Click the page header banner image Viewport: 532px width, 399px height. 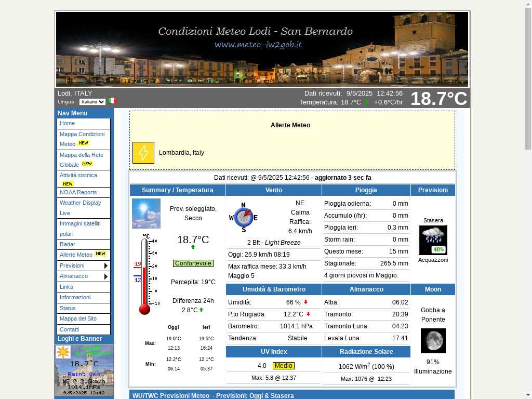coord(262,49)
